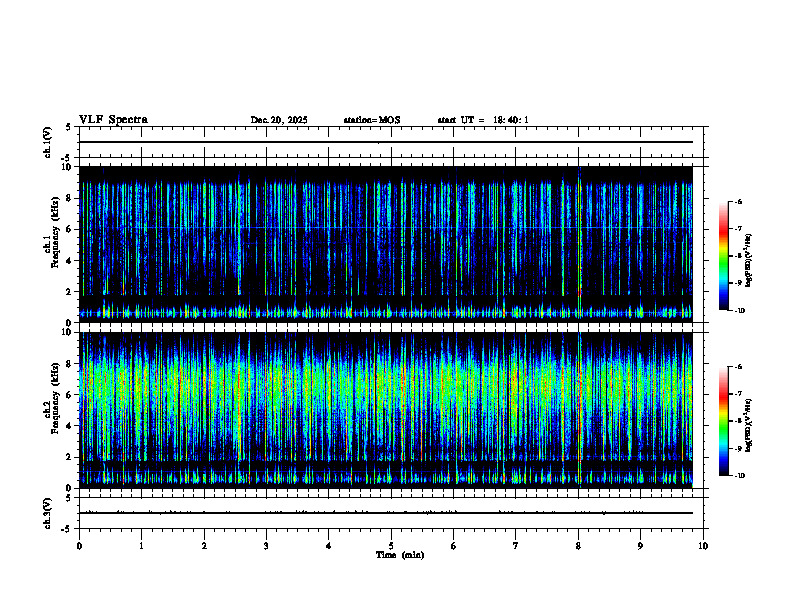Click the "2" tick on ch.2 frequency axis

(x=69, y=457)
